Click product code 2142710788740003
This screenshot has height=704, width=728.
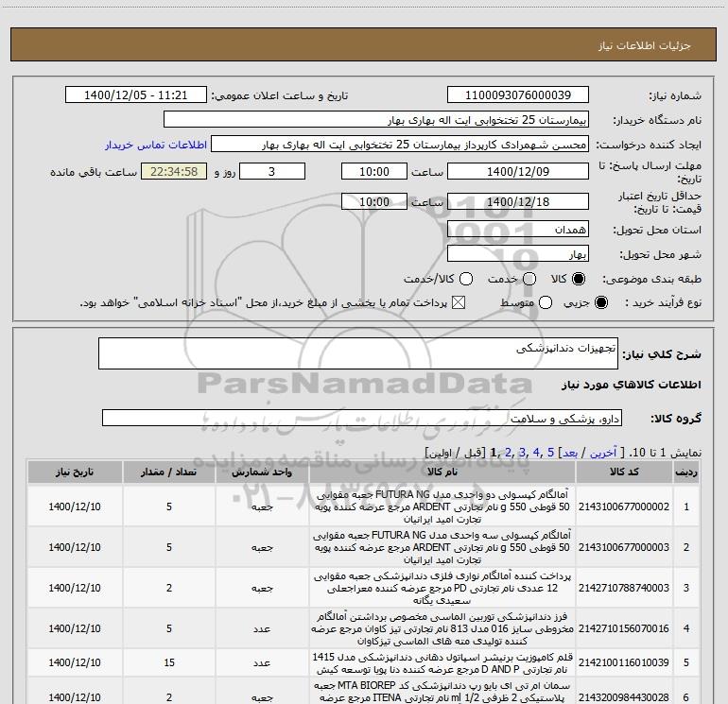click(x=624, y=588)
